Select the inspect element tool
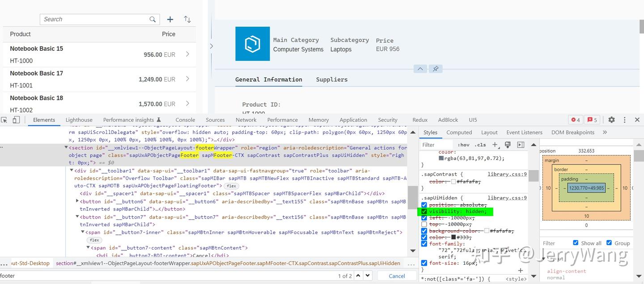Screen dimensions: 644x284 click(5, 120)
